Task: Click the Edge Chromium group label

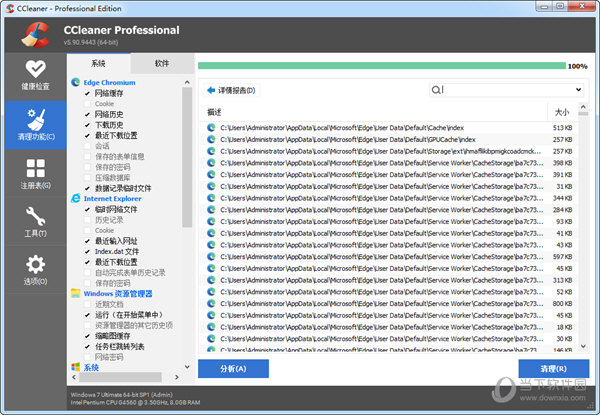Action: pyautogui.click(x=109, y=83)
